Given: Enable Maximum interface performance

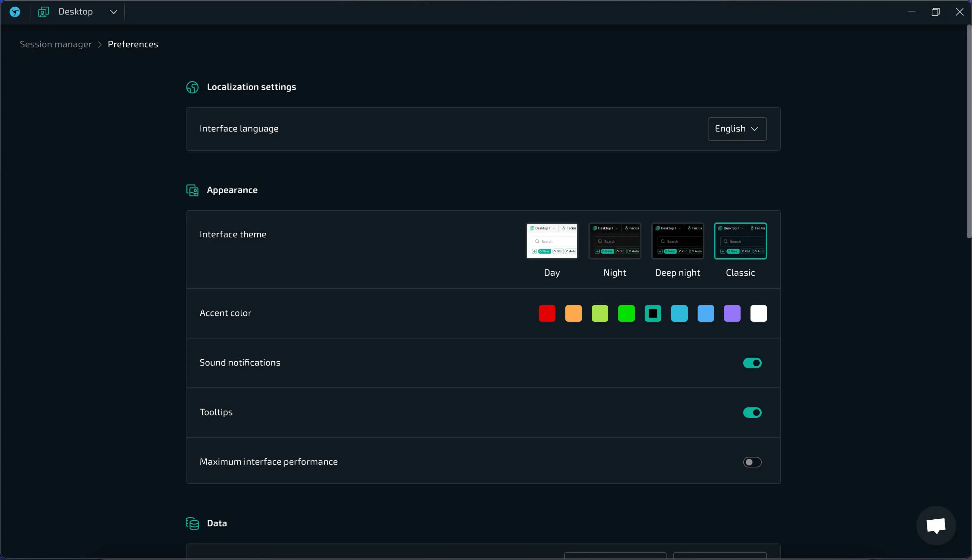Looking at the screenshot, I should pyautogui.click(x=752, y=462).
